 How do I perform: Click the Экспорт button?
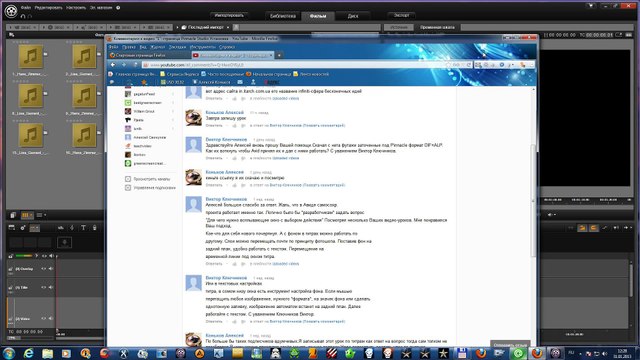(401, 15)
